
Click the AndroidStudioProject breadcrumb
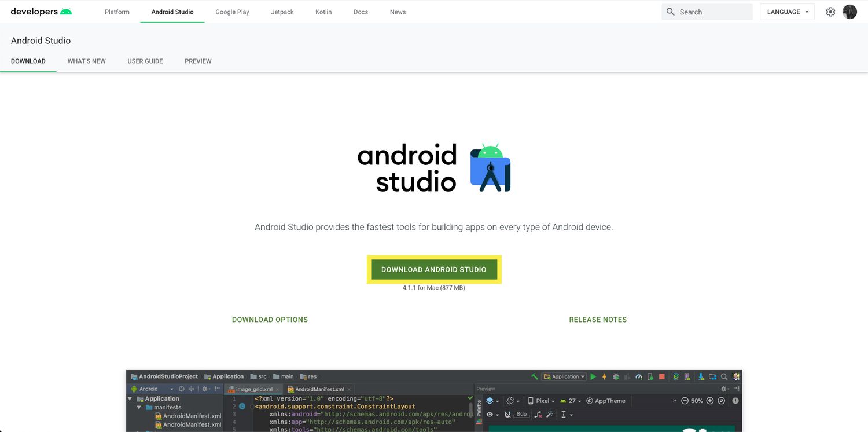coord(164,376)
